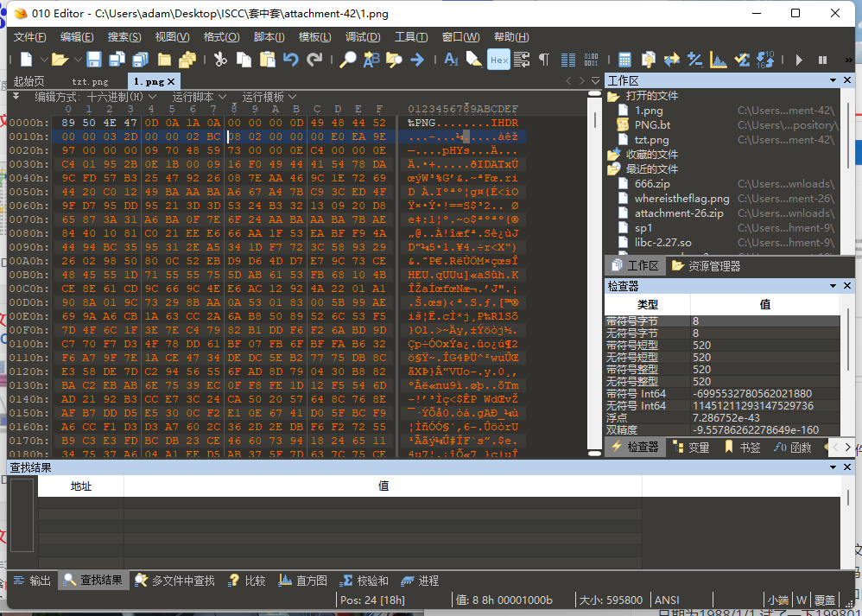Select libc-2.27.so in recent files
This screenshot has height=616, width=862.
click(x=663, y=243)
